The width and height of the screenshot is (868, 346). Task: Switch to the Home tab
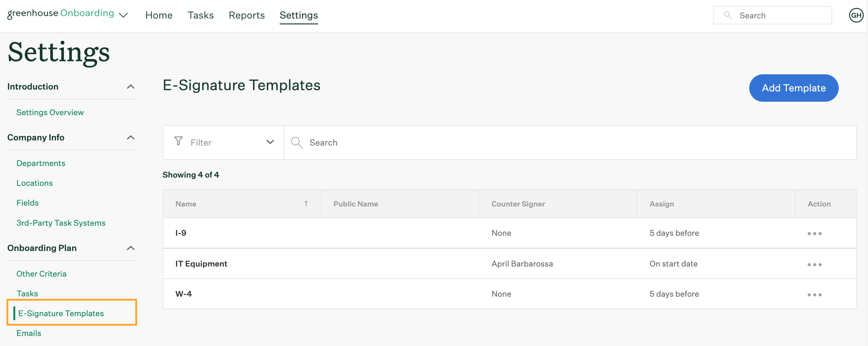[159, 15]
